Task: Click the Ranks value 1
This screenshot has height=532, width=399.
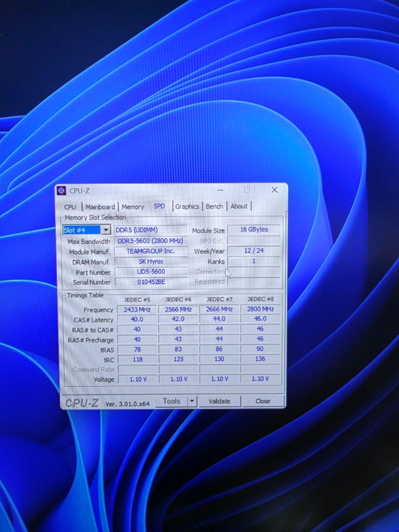Action: point(254,261)
